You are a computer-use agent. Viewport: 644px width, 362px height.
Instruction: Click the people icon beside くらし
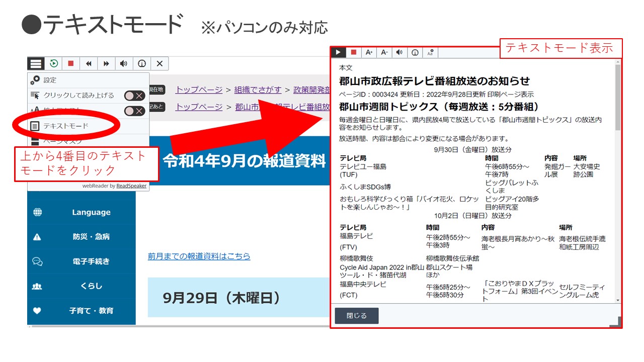pos(37,286)
